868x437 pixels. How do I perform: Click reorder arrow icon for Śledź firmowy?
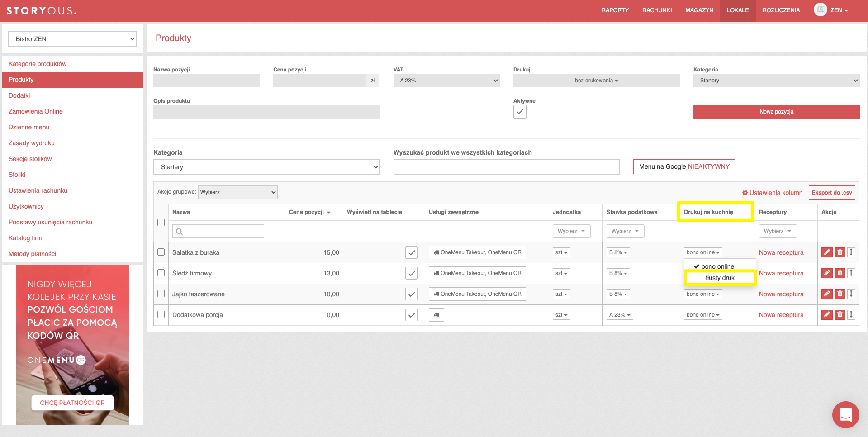(x=851, y=273)
